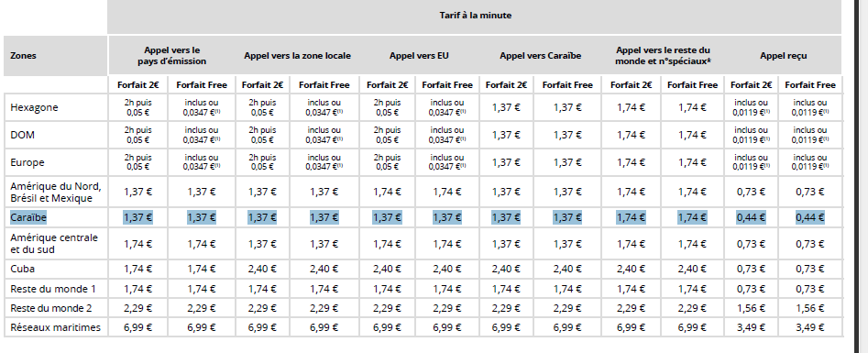Click Hexagone 'inclus ou 0,0119 €' reçu Forfait 2€
This screenshot has width=868, height=353.
tap(752, 107)
